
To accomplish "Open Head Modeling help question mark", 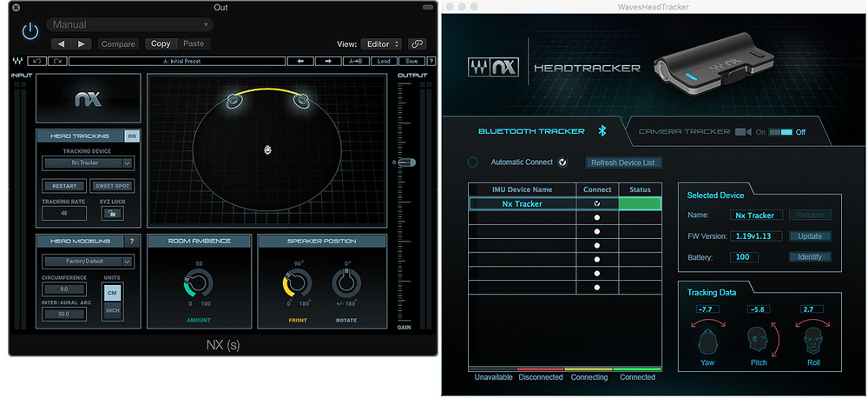I will point(132,241).
